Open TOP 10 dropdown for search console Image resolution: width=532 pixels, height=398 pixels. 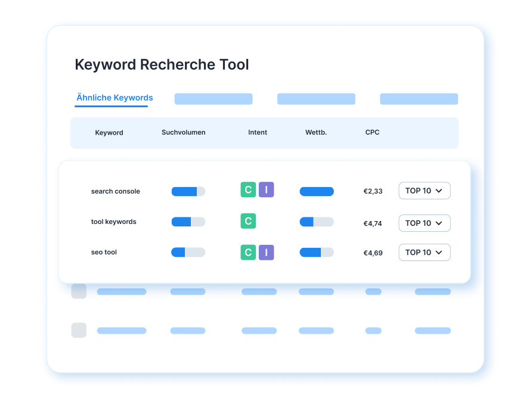[425, 191]
